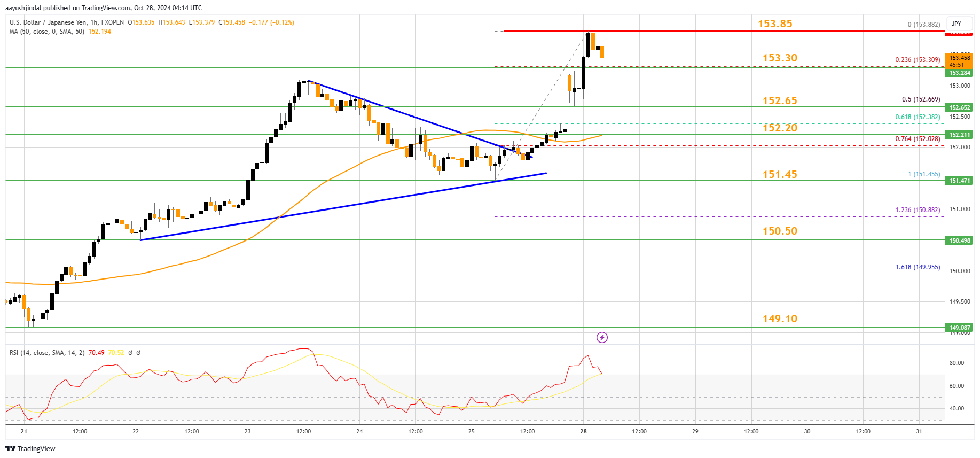The width and height of the screenshot is (980, 458).
Task: Click the green 152.211 price axis tag
Action: (959, 135)
